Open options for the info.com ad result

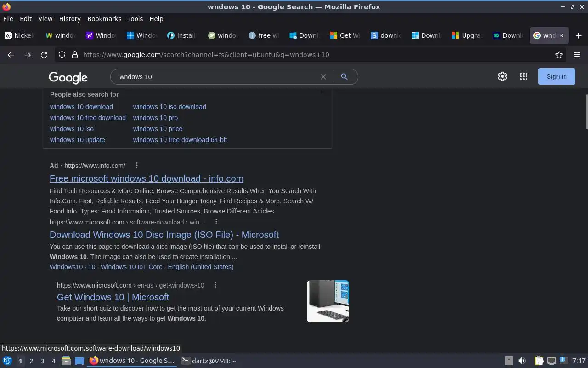[136, 165]
